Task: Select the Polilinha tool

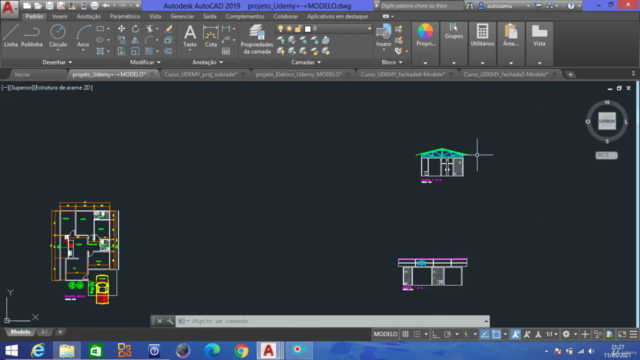Action: pyautogui.click(x=32, y=36)
